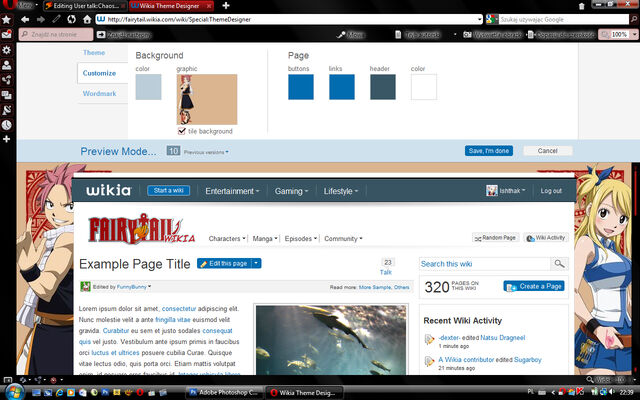The image size is (640, 400).
Task: Launch Internet Explorer from quick launch
Action: [x=59, y=393]
